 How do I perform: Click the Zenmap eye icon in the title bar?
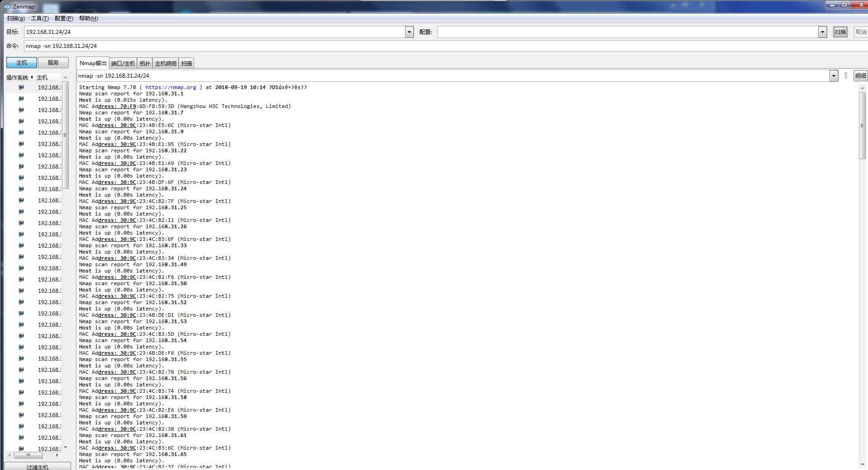pyautogui.click(x=7, y=6)
